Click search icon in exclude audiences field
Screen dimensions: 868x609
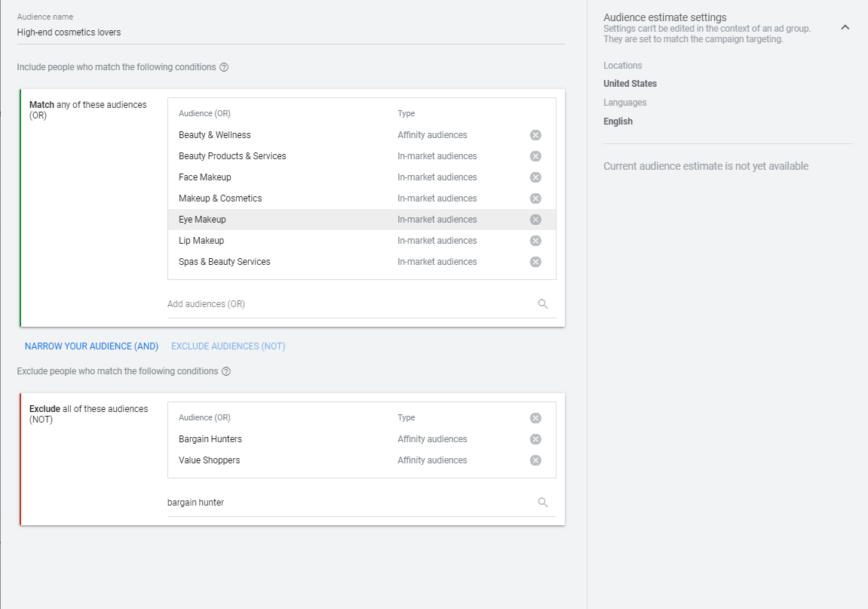tap(543, 503)
